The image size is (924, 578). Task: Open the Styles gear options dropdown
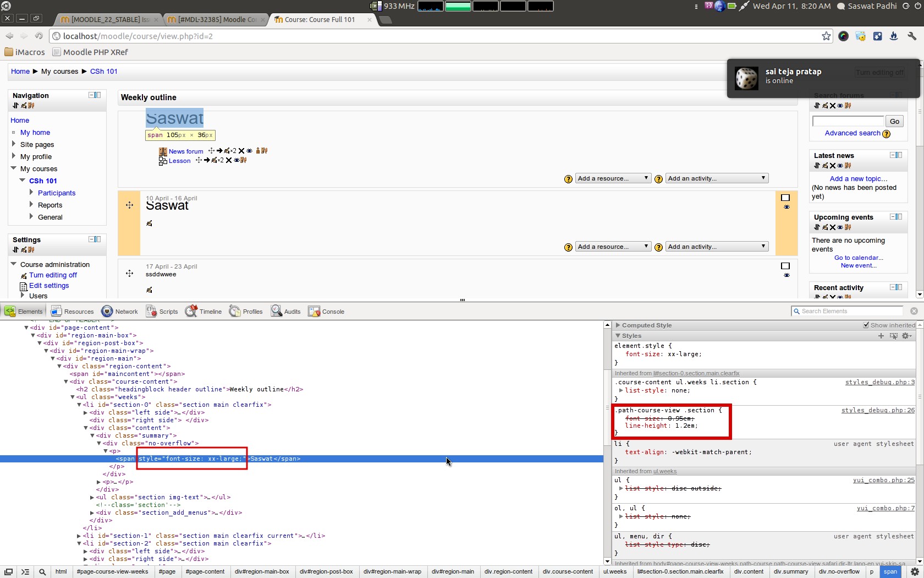tap(907, 336)
